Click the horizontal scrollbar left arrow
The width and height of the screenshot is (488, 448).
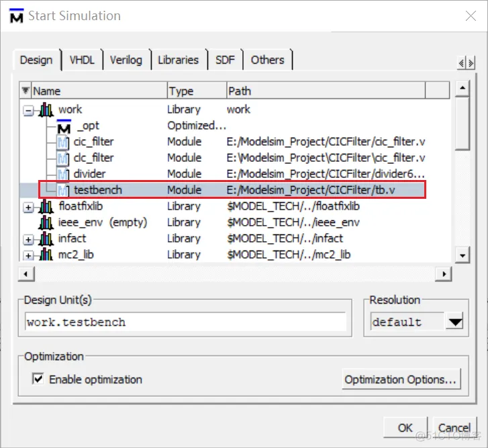26,274
